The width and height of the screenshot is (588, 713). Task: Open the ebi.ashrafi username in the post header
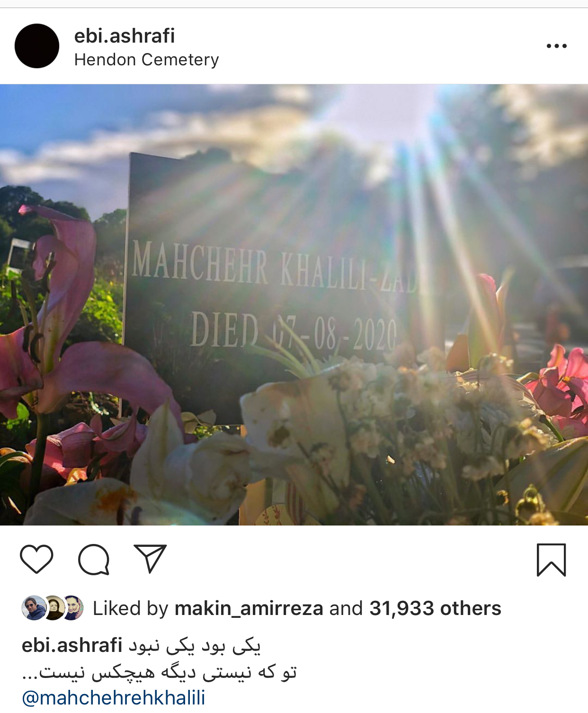click(125, 36)
